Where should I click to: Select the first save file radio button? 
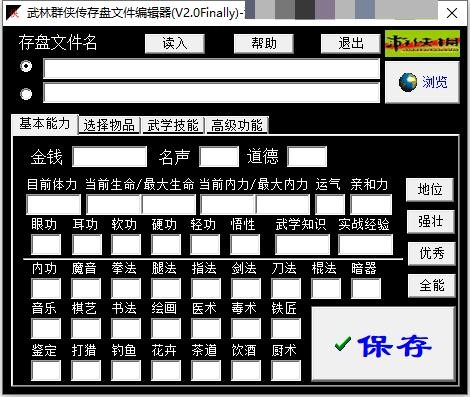(26, 66)
